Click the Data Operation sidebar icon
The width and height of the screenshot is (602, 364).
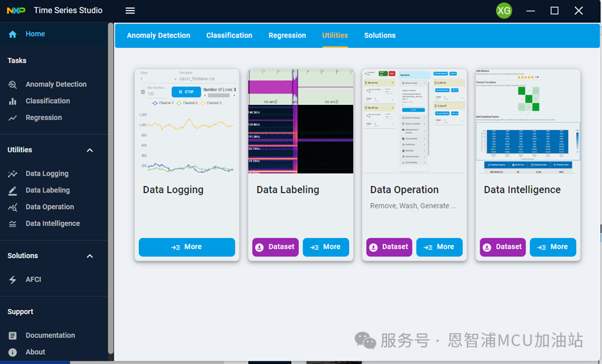pyautogui.click(x=13, y=207)
